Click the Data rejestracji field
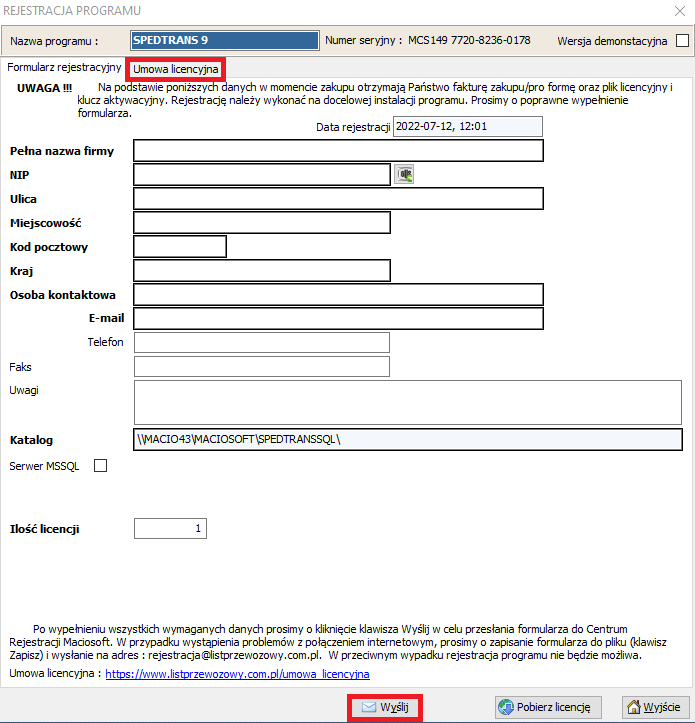This screenshot has width=695, height=723. point(468,126)
